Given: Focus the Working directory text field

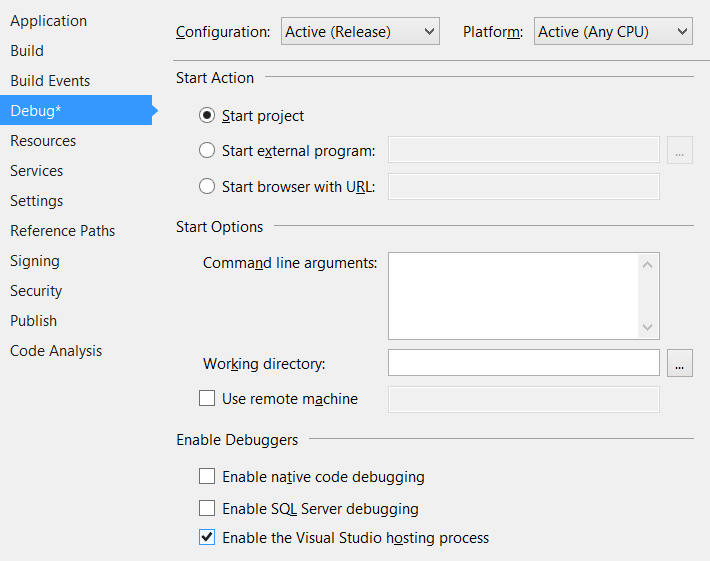Looking at the screenshot, I should point(523,363).
